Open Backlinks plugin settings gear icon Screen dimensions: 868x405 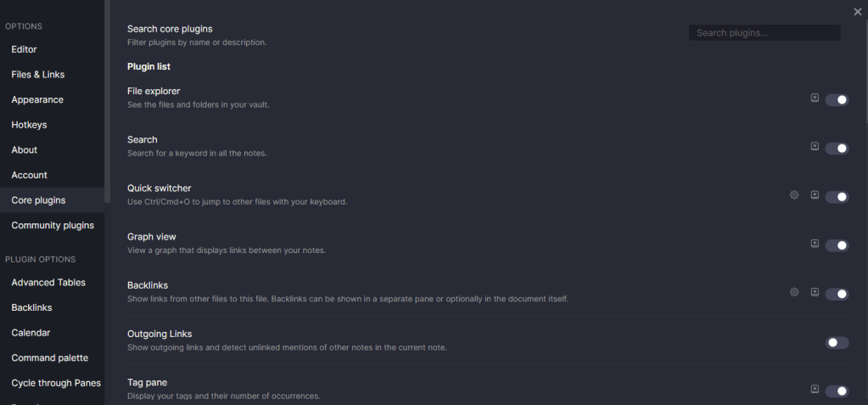click(794, 292)
